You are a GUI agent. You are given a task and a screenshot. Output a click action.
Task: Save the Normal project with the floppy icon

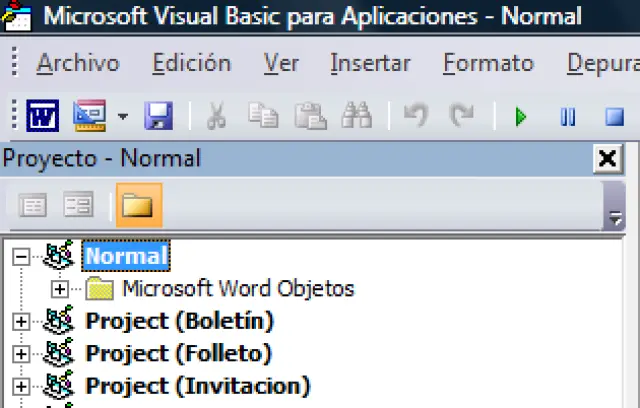158,116
